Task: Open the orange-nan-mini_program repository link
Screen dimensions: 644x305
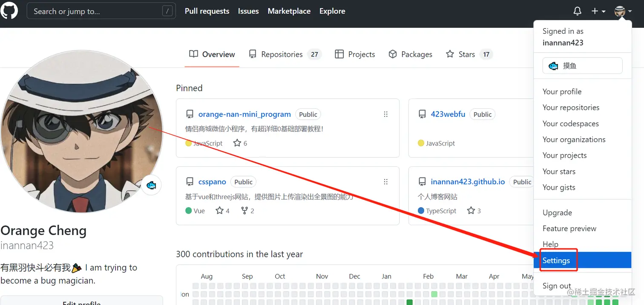Action: point(244,114)
